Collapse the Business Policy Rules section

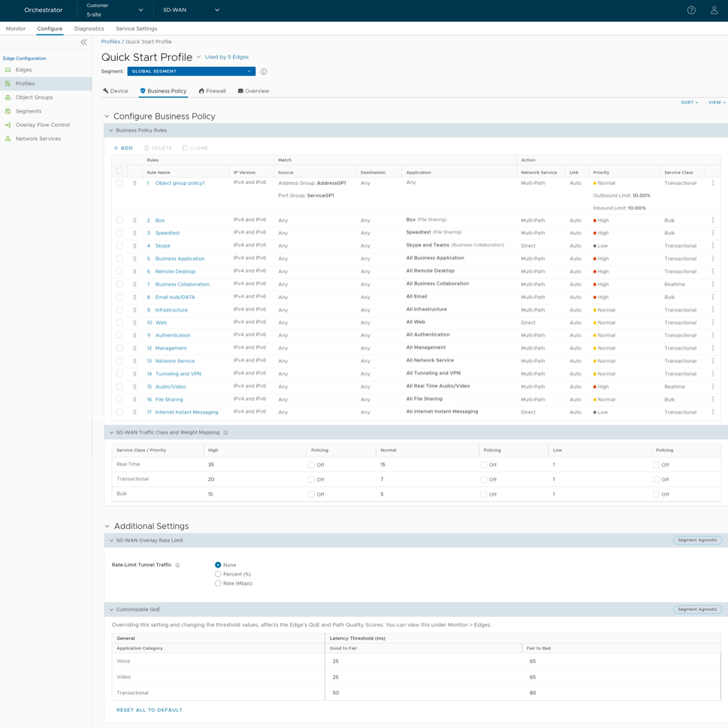point(112,130)
